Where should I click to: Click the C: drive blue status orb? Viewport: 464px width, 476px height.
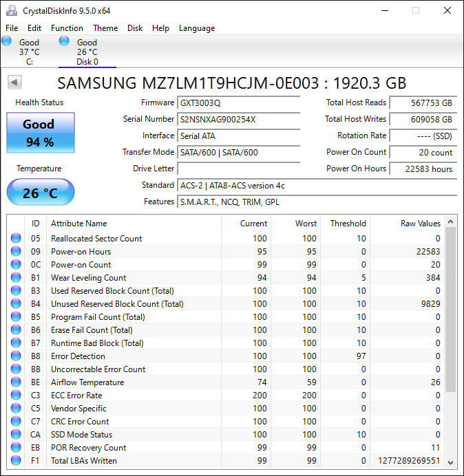[6, 41]
